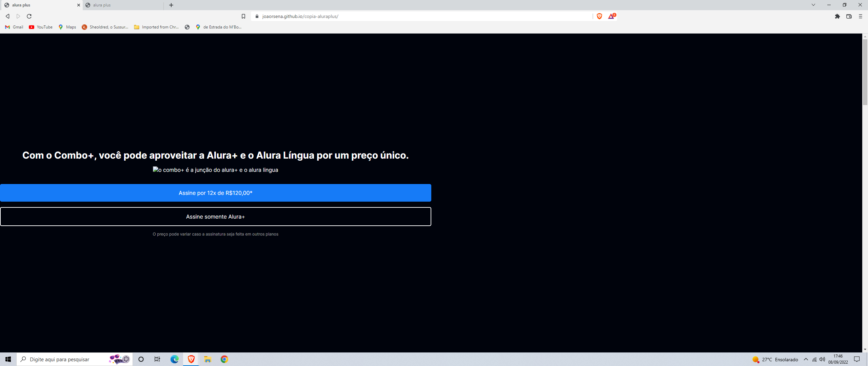Launch Microsoft Edge from the taskbar
The width and height of the screenshot is (868, 366).
tap(174, 359)
